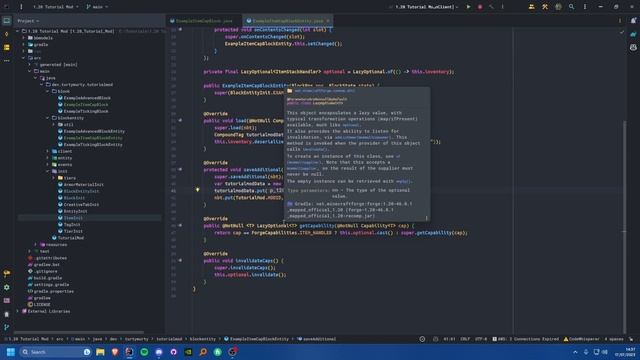Open the Code With Me icon

point(531,7)
